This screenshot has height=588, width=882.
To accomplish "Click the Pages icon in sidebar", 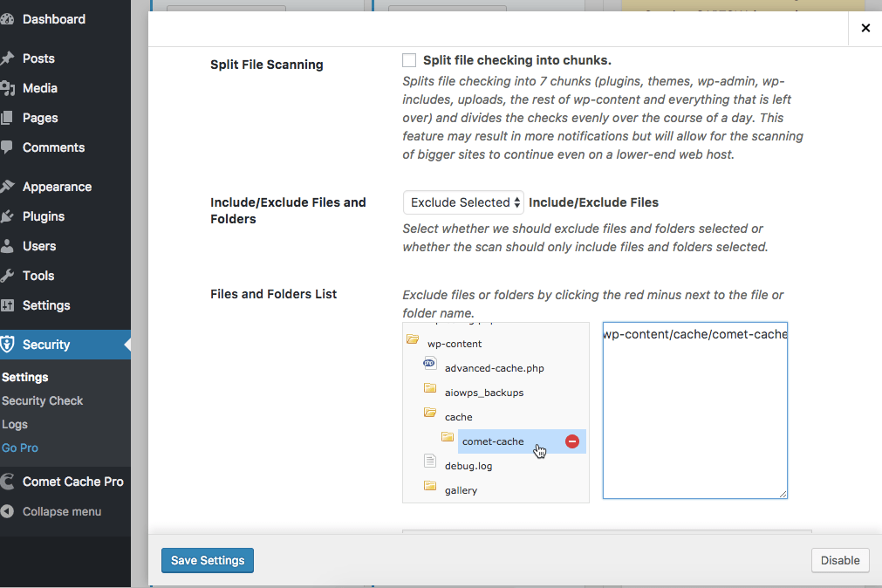I will [x=7, y=118].
